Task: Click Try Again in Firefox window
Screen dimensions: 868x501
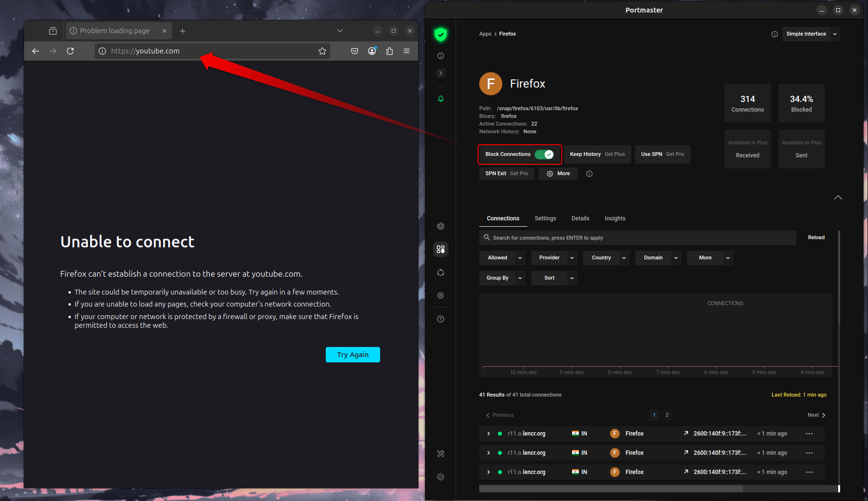Action: tap(353, 355)
